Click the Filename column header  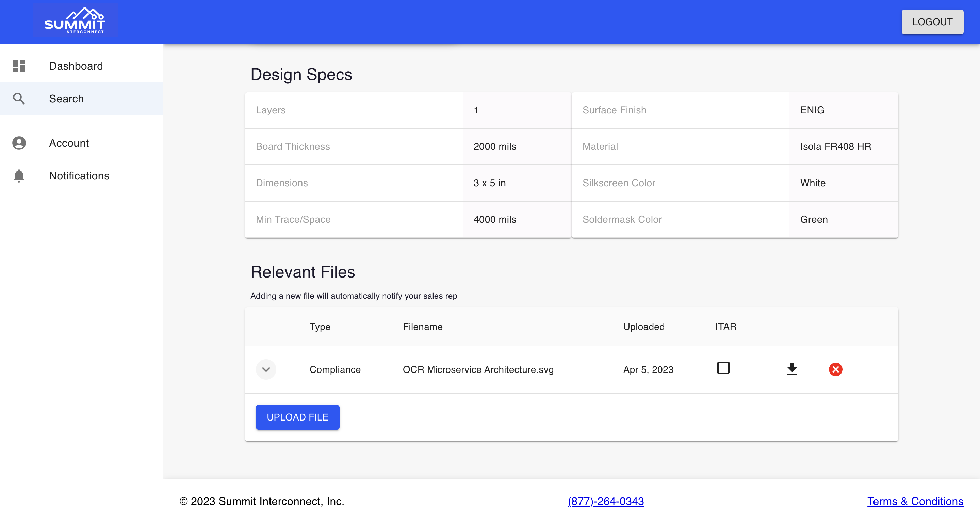(x=423, y=327)
